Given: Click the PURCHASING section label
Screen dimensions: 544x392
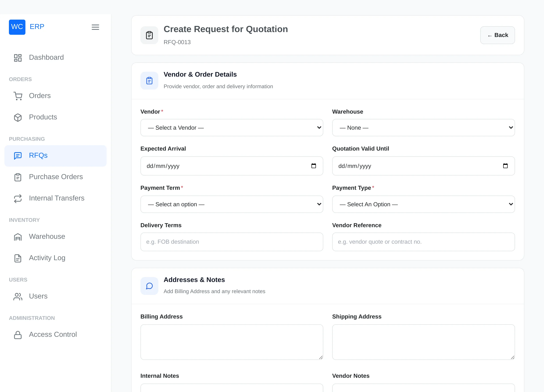Looking at the screenshot, I should pyautogui.click(x=27, y=139).
